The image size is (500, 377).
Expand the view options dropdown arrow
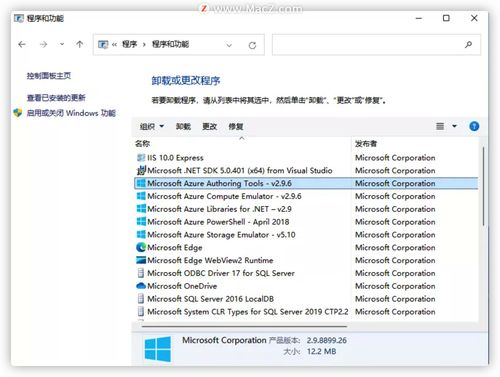click(x=454, y=126)
